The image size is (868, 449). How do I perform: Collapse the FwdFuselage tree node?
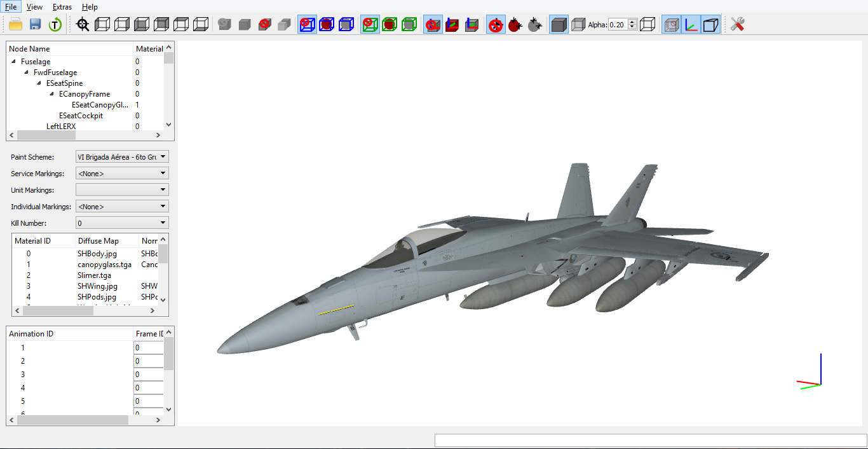27,73
